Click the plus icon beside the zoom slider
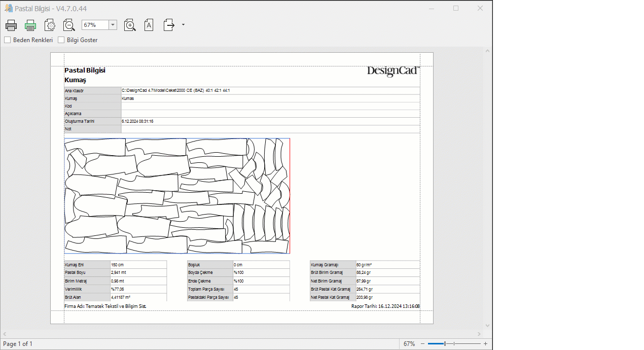Screen dimensions: 644x350 coord(485,344)
